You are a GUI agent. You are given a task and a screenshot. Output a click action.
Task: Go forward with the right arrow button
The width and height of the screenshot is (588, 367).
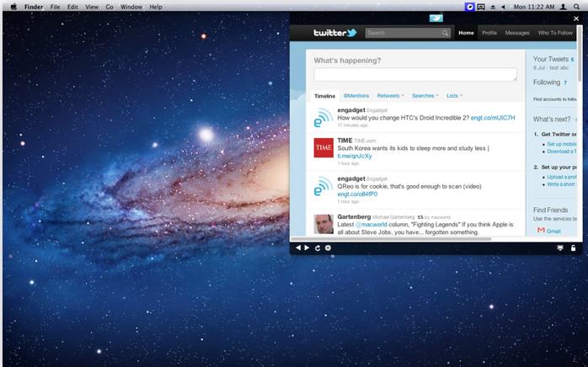coord(307,247)
